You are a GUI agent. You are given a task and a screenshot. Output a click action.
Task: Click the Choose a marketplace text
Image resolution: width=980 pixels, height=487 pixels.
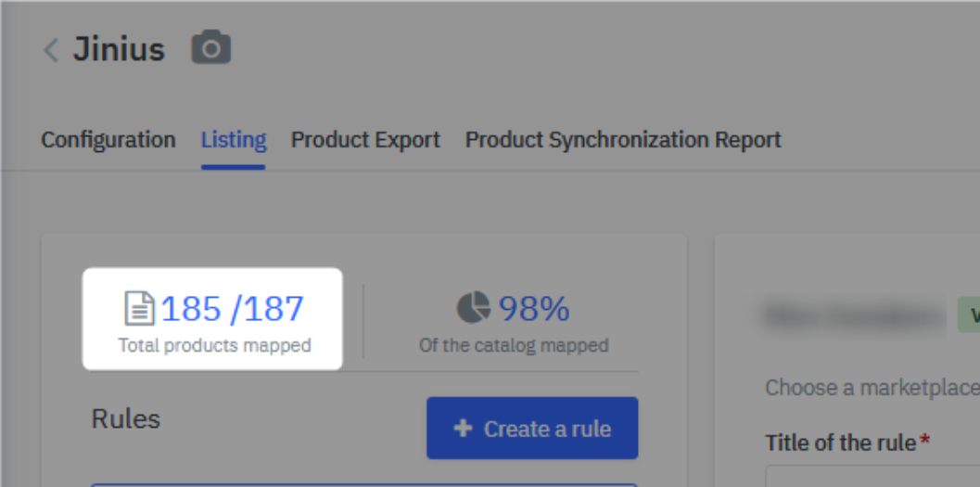pyautogui.click(x=872, y=388)
